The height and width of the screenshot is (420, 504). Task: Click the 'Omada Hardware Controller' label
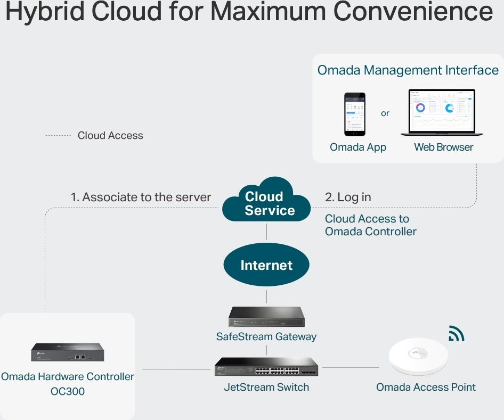[x=68, y=377]
